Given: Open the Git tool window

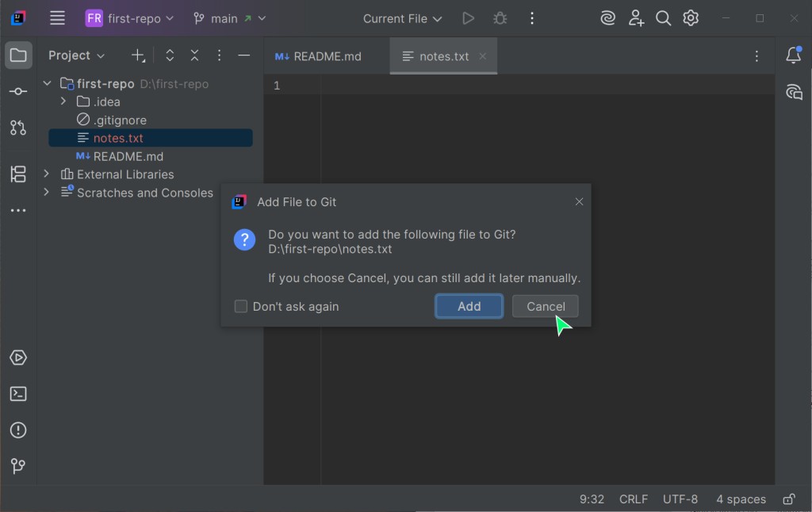Looking at the screenshot, I should click(18, 466).
